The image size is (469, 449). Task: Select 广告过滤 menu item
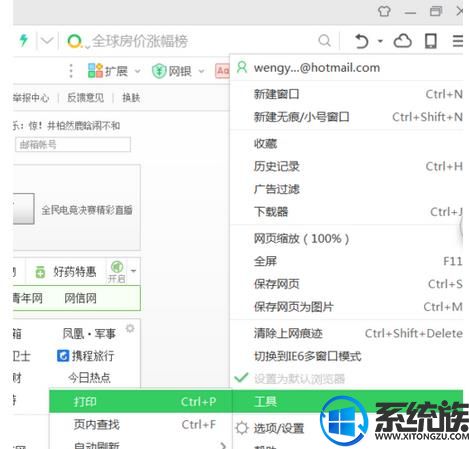pyautogui.click(x=347, y=189)
